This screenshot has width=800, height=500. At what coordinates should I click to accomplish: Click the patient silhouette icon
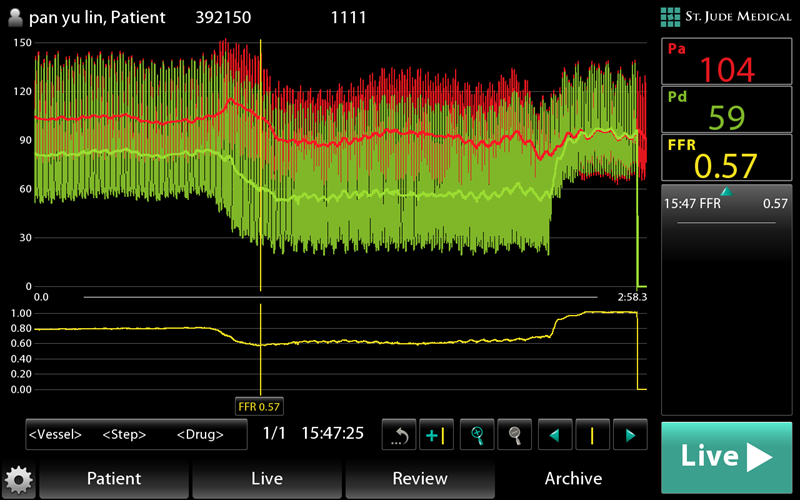(x=16, y=18)
